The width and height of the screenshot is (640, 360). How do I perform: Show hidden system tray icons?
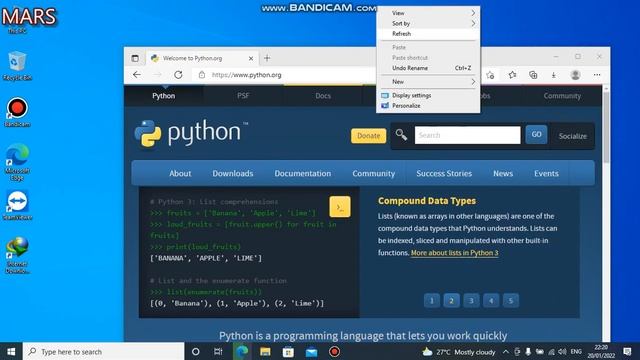pyautogui.click(x=506, y=351)
